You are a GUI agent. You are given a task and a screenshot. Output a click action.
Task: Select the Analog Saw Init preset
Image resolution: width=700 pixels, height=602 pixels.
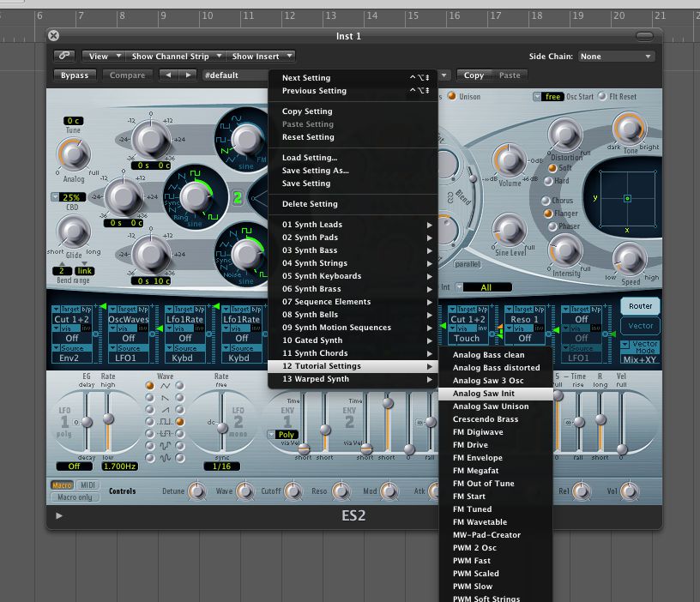click(x=496, y=394)
